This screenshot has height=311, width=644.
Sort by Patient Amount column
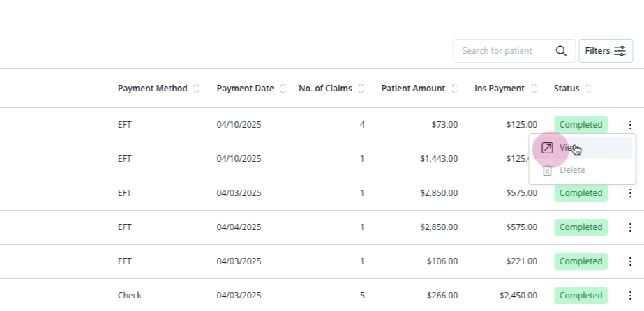(x=454, y=89)
